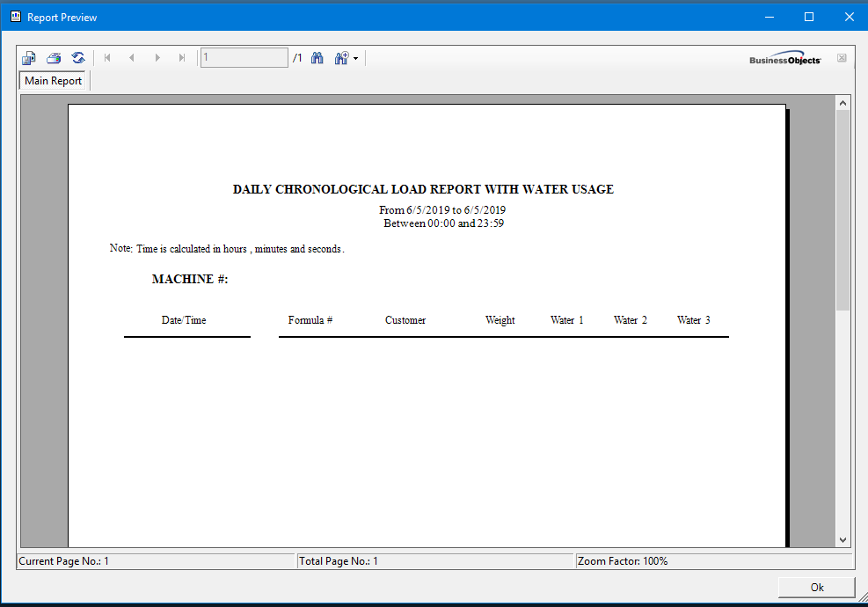
Task: Click the Refresh report icon
Action: pos(78,58)
